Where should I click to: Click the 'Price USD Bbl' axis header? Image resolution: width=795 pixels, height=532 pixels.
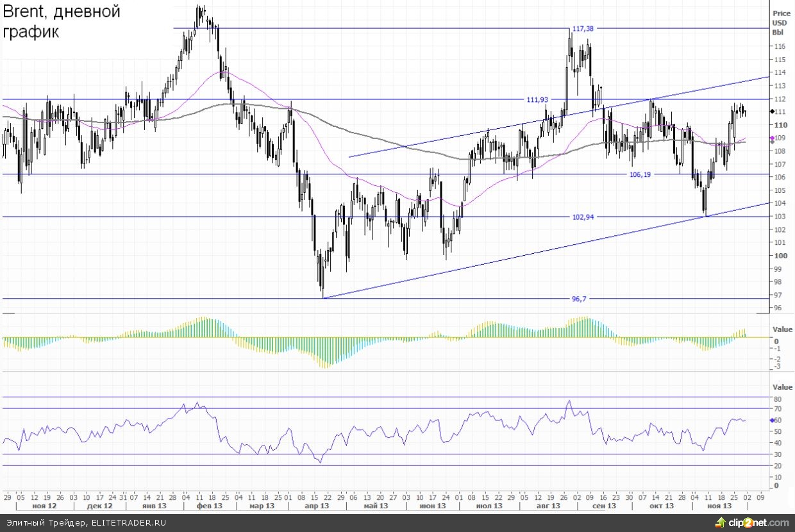tap(781, 22)
